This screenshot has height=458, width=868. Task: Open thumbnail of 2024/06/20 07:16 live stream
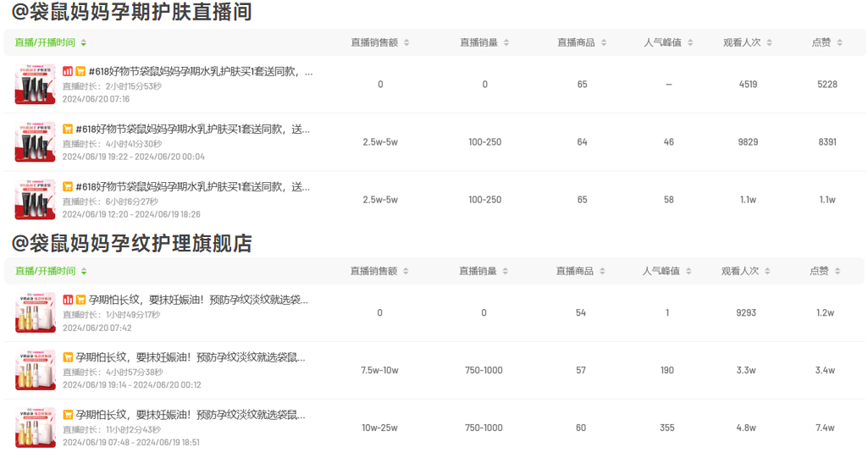click(35, 85)
